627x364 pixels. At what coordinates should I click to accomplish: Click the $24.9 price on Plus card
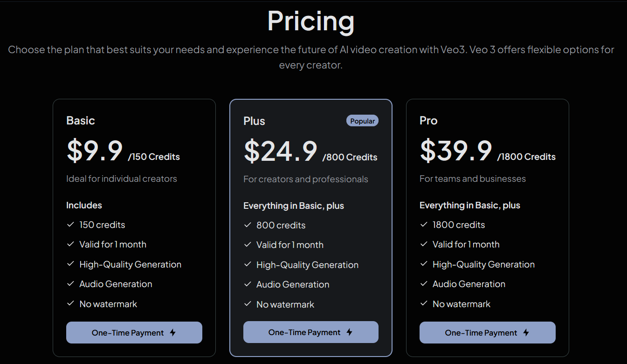tap(281, 151)
